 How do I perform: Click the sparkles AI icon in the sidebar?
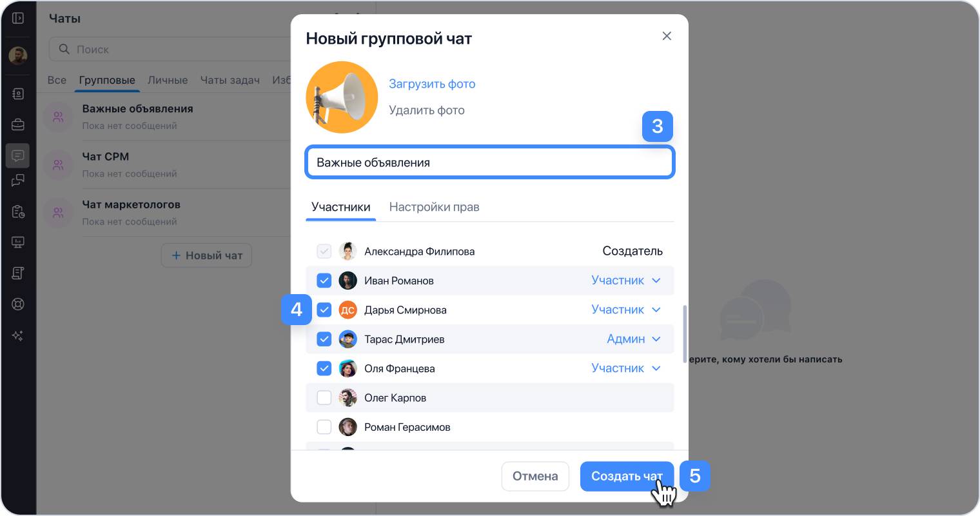coord(18,335)
